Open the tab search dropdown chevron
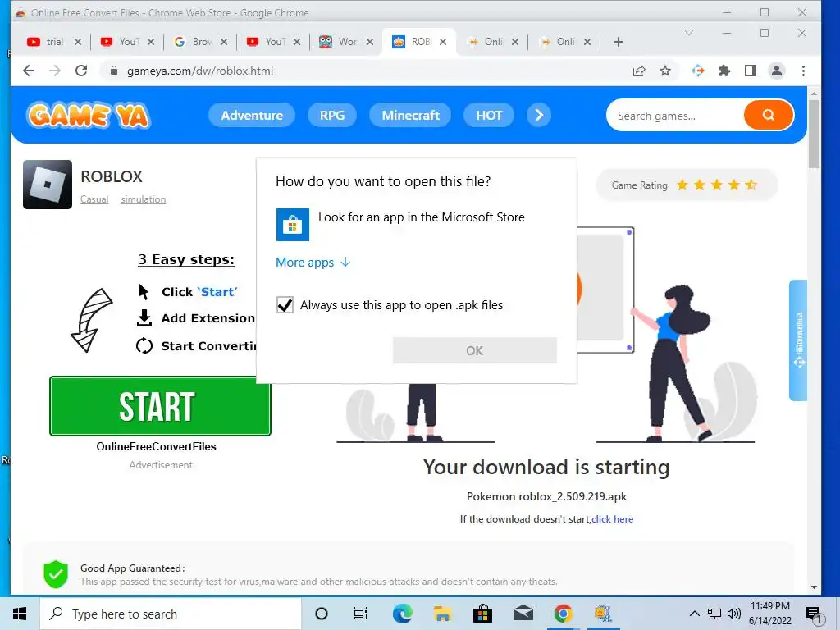Viewport: 840px width, 630px height. click(689, 33)
